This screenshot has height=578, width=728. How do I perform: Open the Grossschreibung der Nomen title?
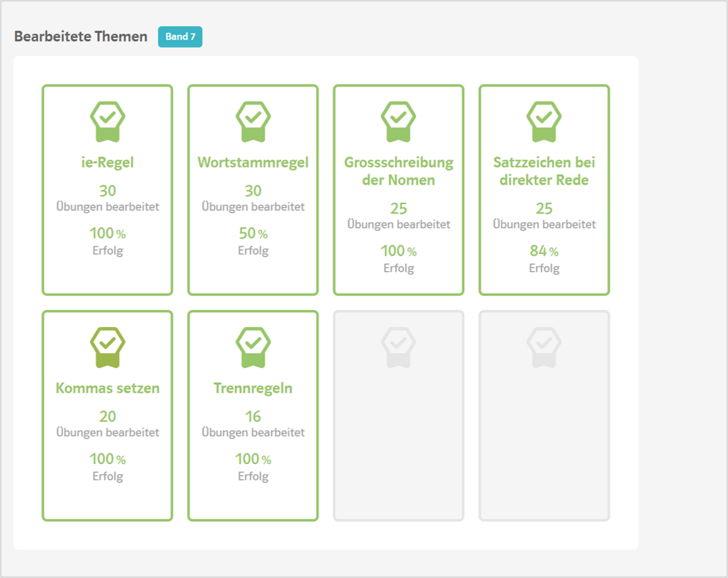tap(399, 171)
